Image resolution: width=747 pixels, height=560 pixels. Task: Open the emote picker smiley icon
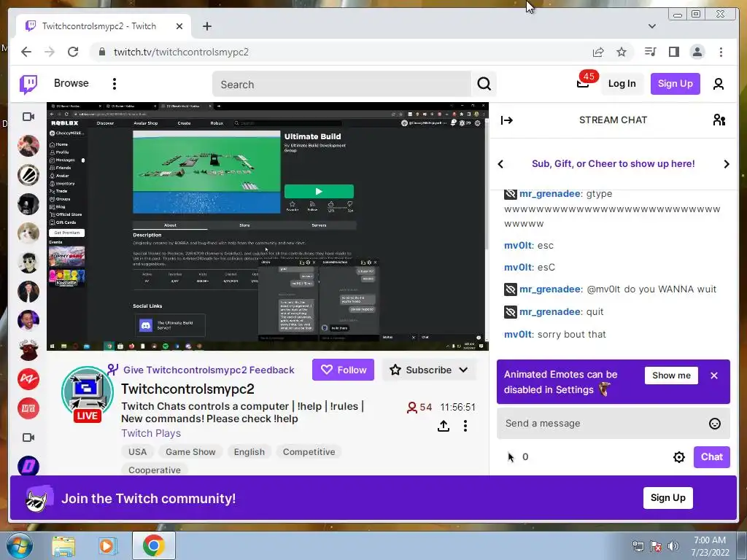(715, 424)
